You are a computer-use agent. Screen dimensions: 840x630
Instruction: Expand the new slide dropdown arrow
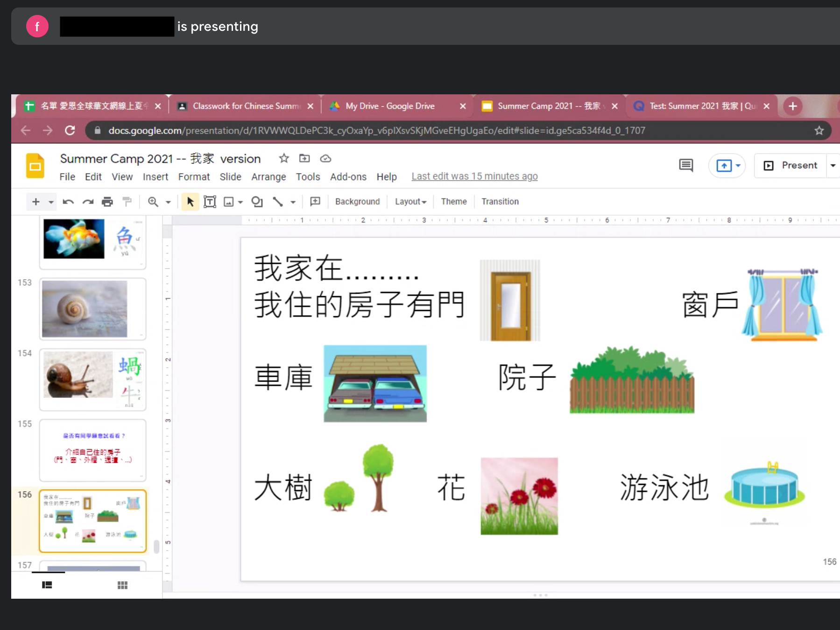[51, 202]
